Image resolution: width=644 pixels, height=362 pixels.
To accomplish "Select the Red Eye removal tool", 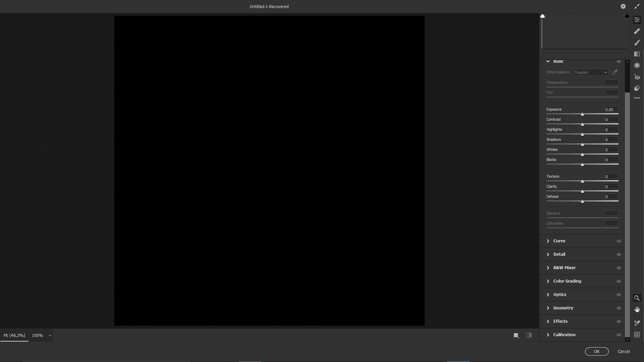I will (637, 77).
